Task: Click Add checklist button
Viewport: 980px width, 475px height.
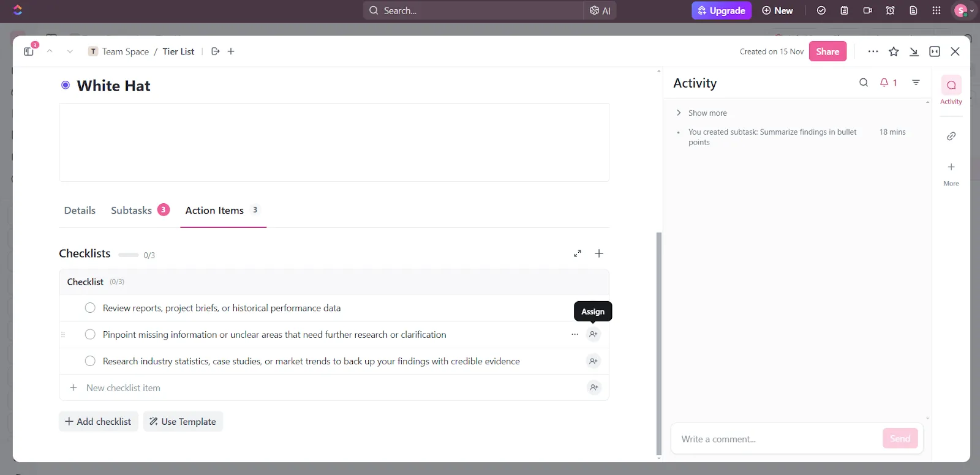Action: pos(98,422)
